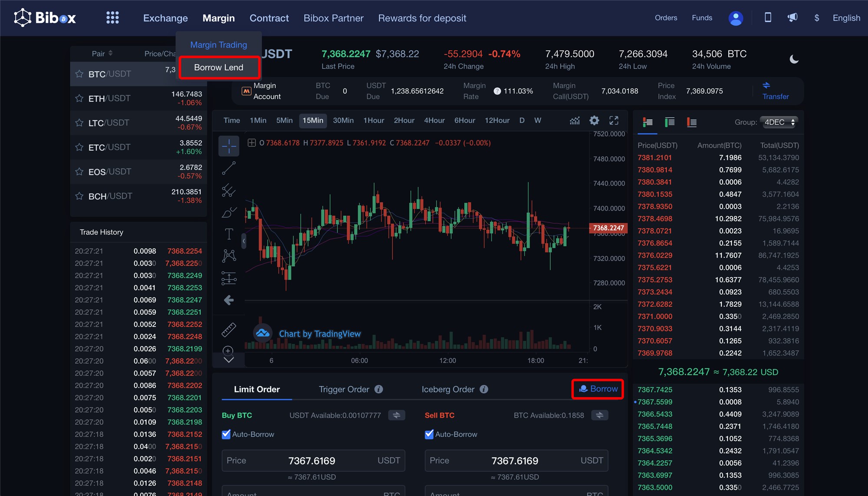This screenshot has height=496, width=868.
Task: Expand the chart toolbar chevron down
Action: [x=229, y=360]
